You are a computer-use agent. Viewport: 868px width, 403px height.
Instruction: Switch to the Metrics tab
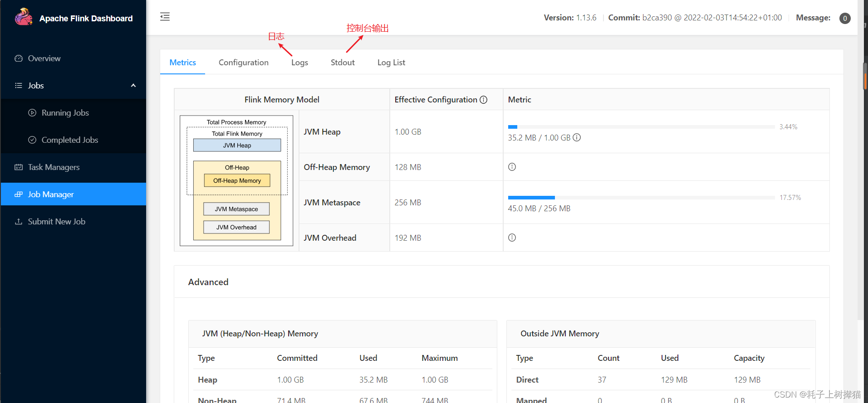point(182,63)
